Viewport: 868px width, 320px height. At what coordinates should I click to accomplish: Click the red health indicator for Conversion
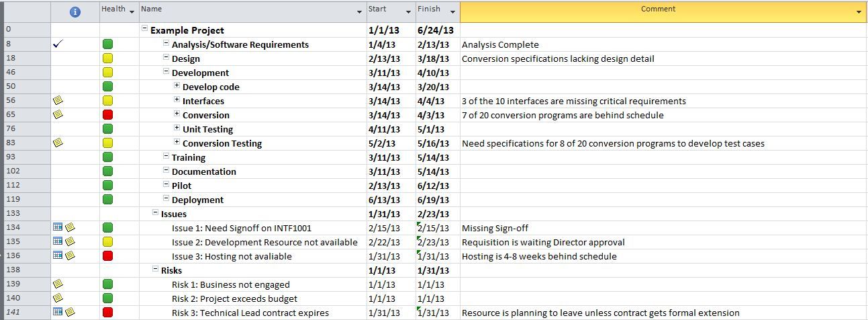pos(107,115)
